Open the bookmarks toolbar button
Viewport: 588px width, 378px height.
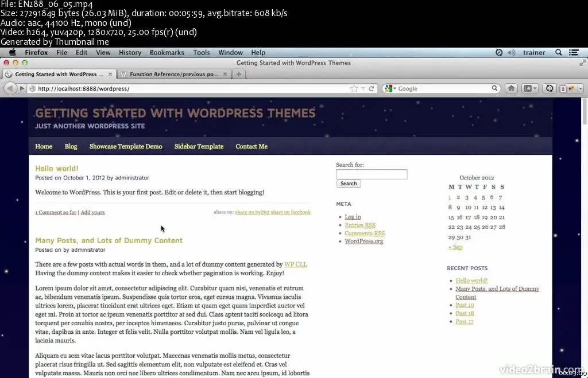click(x=528, y=88)
